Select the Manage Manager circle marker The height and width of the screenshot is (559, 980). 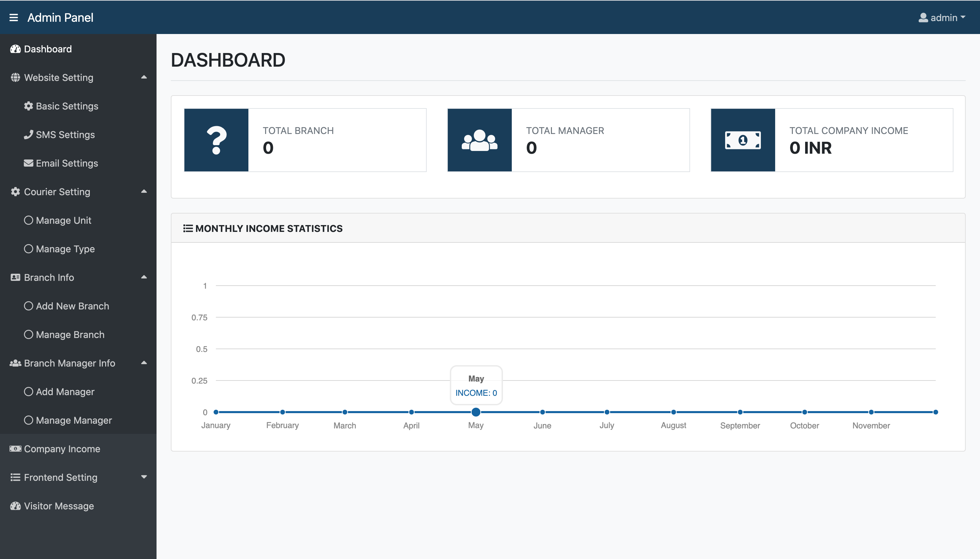click(x=29, y=420)
